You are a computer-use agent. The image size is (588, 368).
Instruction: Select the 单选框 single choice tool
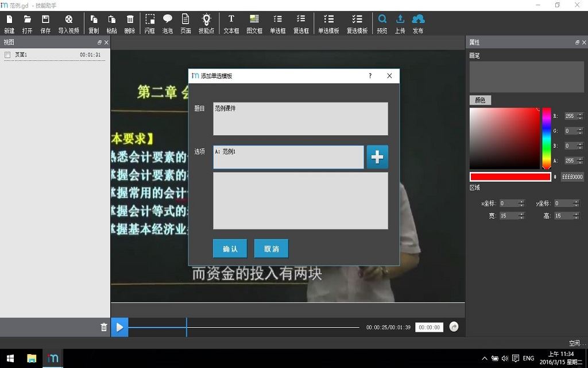[278, 24]
